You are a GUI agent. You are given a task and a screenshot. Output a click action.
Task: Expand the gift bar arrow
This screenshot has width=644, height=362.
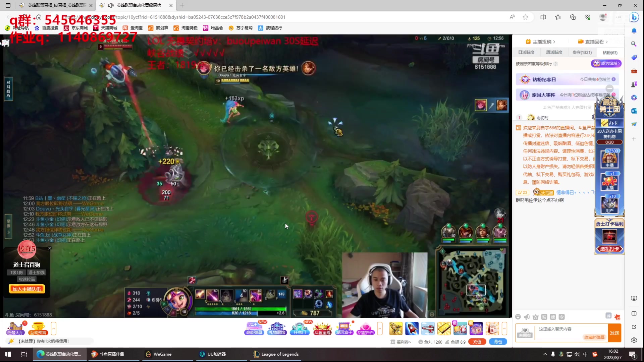click(504, 328)
